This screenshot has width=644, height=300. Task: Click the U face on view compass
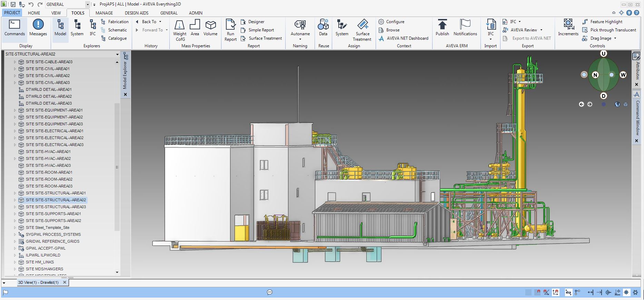[604, 54]
